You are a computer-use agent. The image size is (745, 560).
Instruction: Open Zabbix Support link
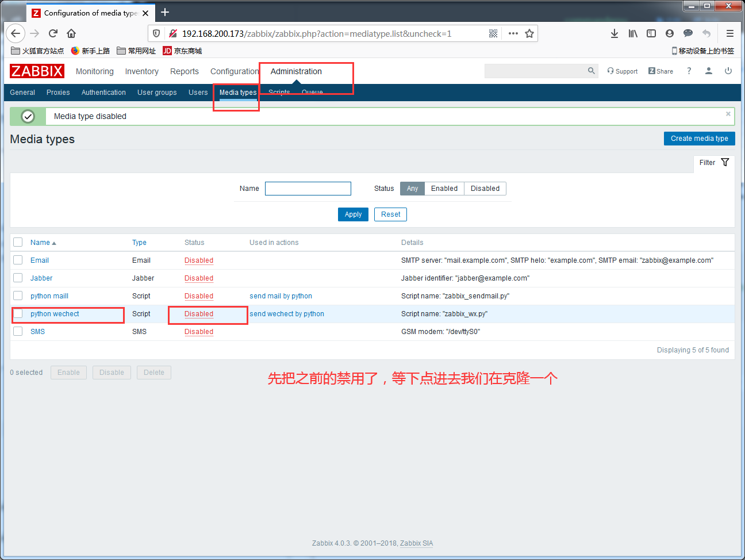pyautogui.click(x=623, y=71)
